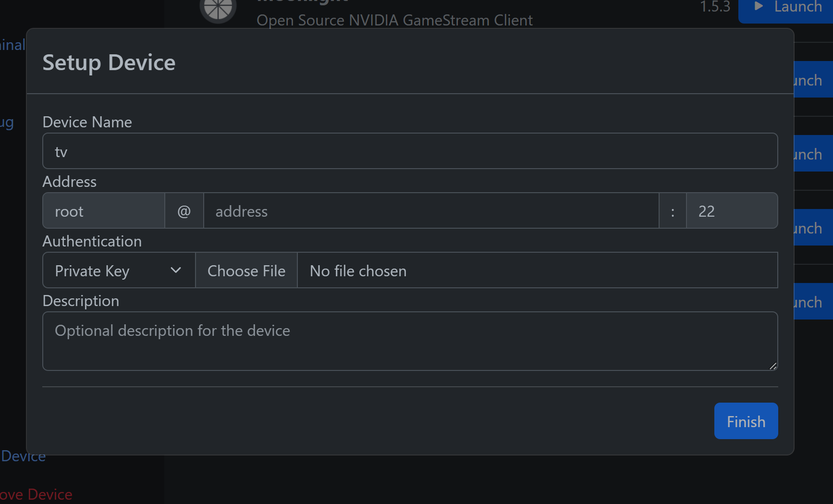
Task: Click the description textarea resize handle
Action: point(772,366)
